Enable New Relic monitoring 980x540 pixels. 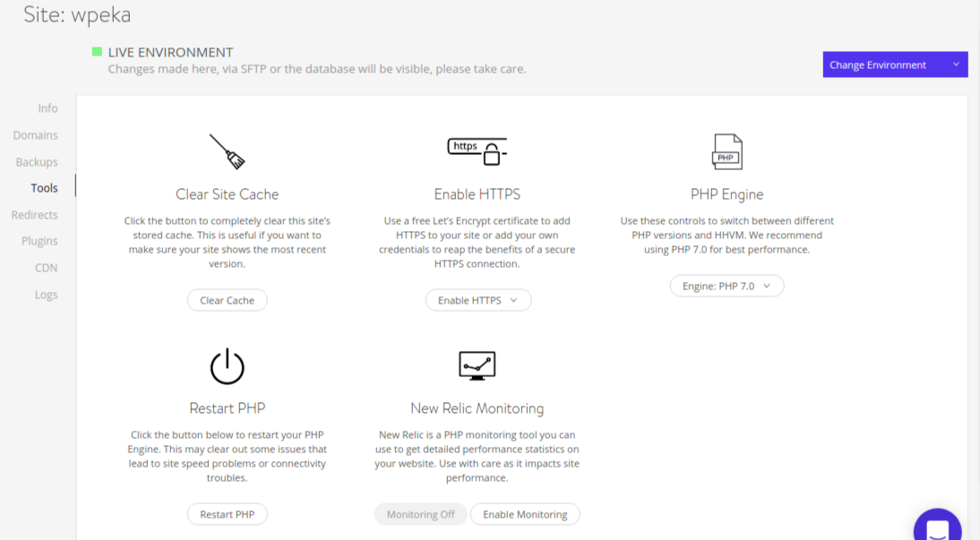525,514
